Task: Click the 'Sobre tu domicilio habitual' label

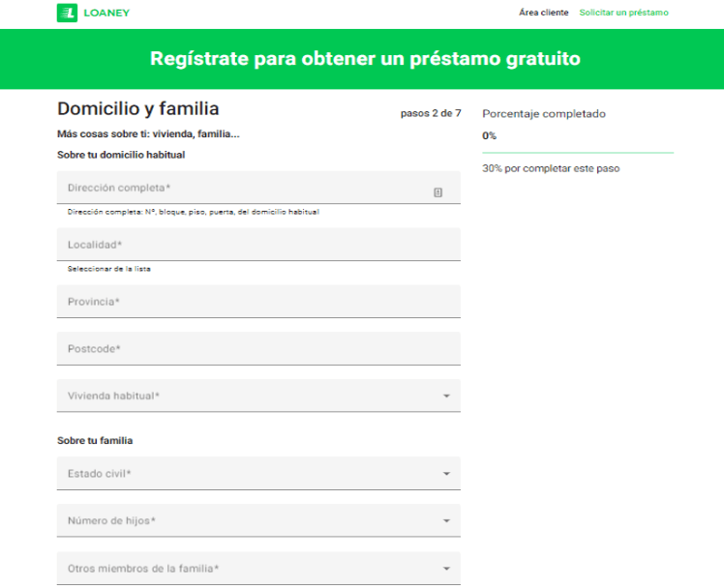Action: (x=121, y=155)
